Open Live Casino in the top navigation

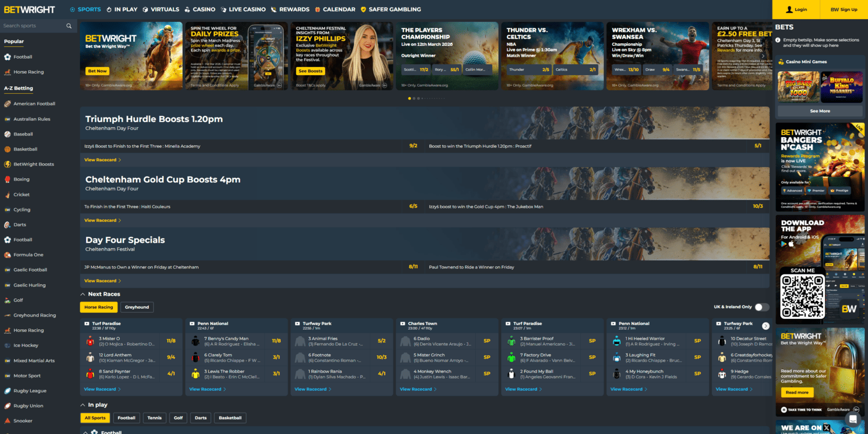tap(243, 9)
